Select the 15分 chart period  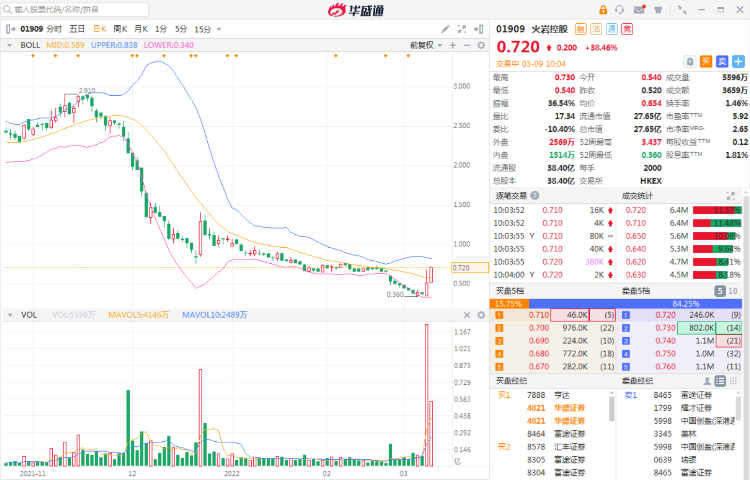(202, 29)
